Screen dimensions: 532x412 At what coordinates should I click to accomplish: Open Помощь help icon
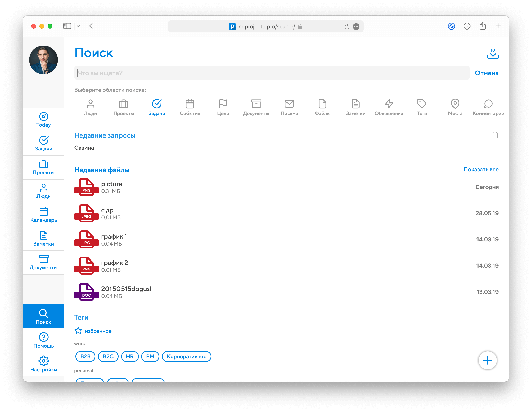(43, 340)
